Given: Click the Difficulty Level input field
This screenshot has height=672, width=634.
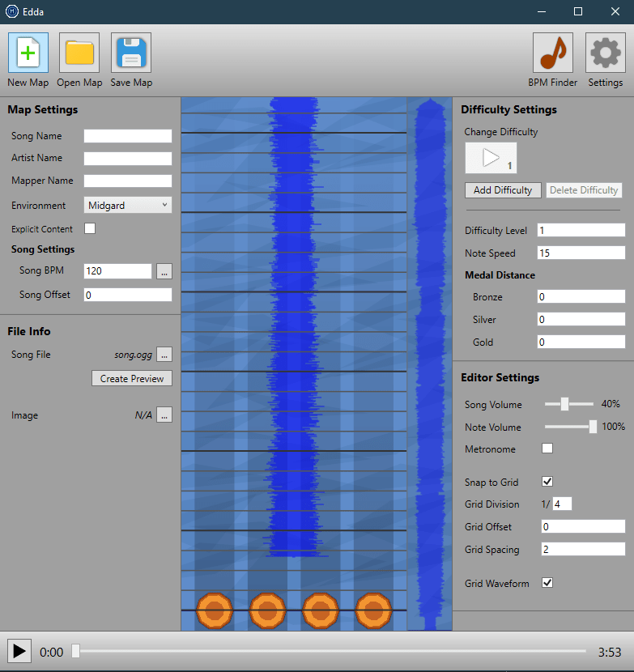Looking at the screenshot, I should [x=581, y=230].
